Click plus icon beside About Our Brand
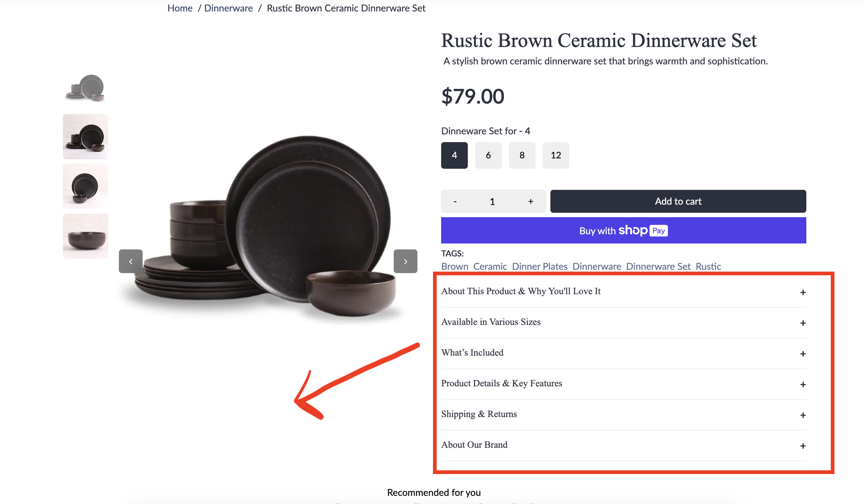Viewport: 863px width, 504px height. (x=803, y=446)
